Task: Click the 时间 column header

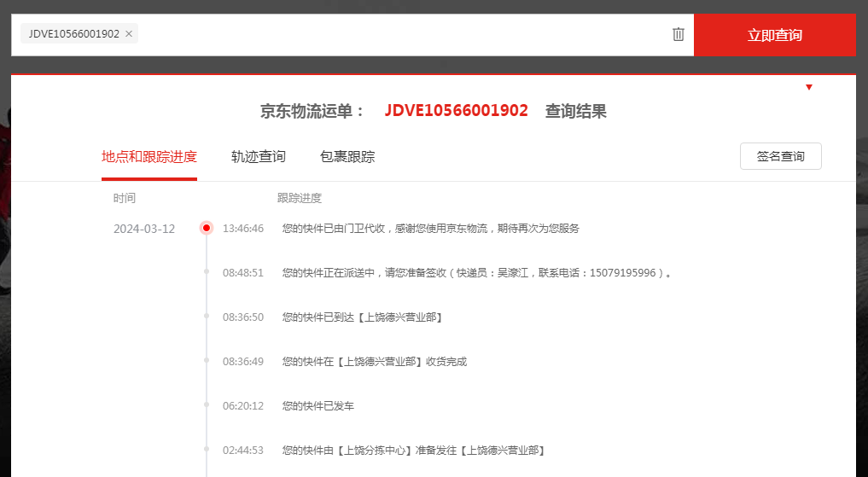Action: click(124, 198)
